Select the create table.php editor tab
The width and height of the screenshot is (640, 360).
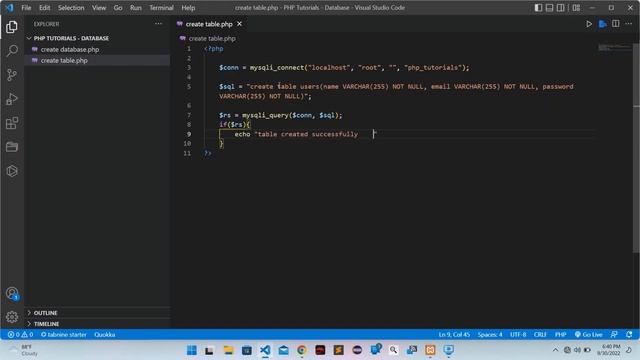point(210,24)
